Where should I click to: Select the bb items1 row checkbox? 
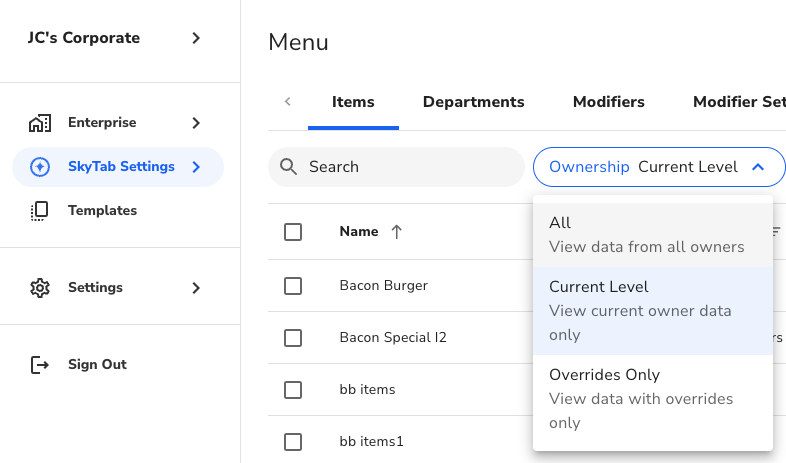click(293, 442)
